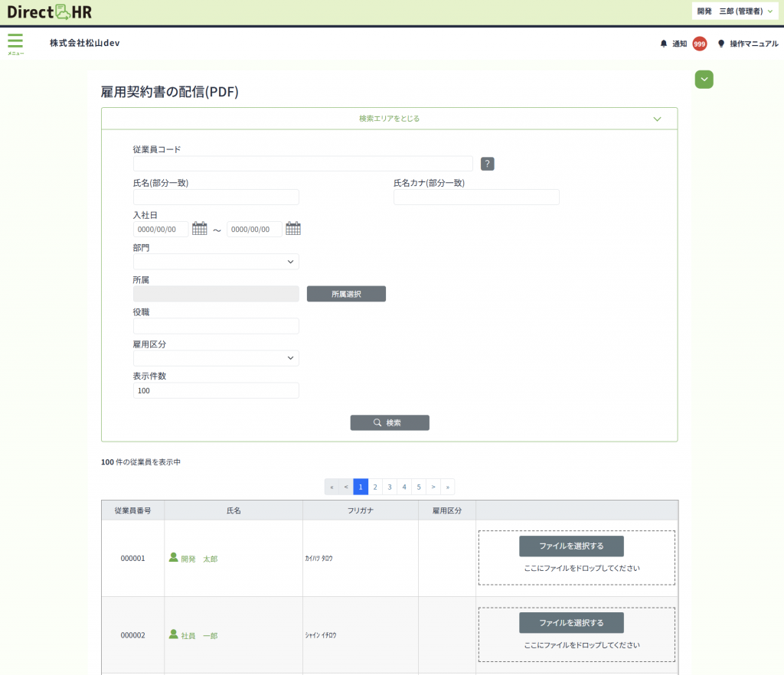Image resolution: width=784 pixels, height=675 pixels.
Task: Click the red 999 notification badge
Action: click(x=699, y=44)
